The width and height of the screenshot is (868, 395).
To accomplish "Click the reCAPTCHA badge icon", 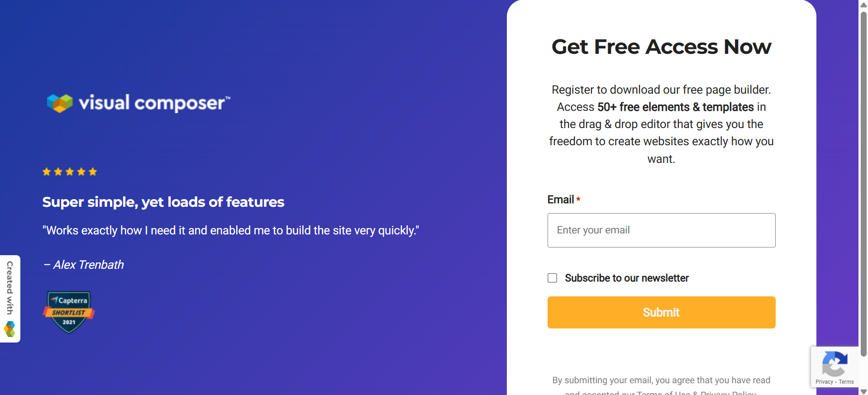I will [835, 365].
